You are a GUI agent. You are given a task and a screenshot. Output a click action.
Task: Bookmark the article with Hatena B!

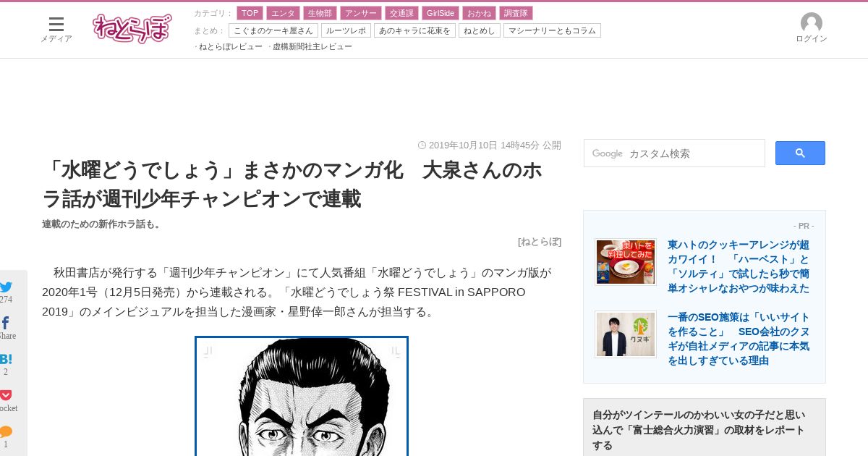[x=6, y=359]
